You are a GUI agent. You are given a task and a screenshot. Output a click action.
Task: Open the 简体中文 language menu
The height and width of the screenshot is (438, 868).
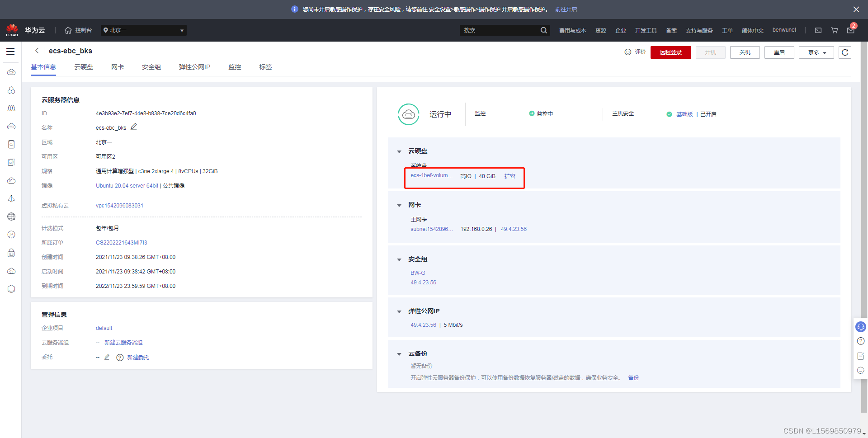[752, 30]
